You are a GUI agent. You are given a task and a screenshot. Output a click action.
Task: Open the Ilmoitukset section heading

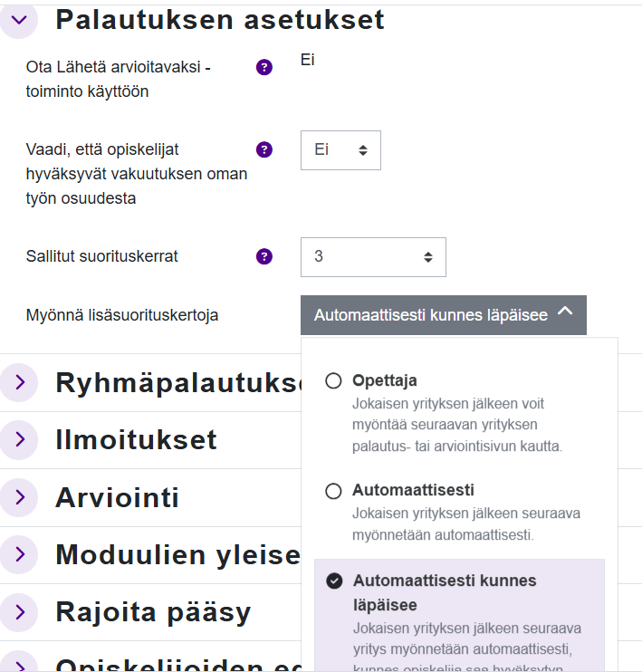[x=136, y=440]
